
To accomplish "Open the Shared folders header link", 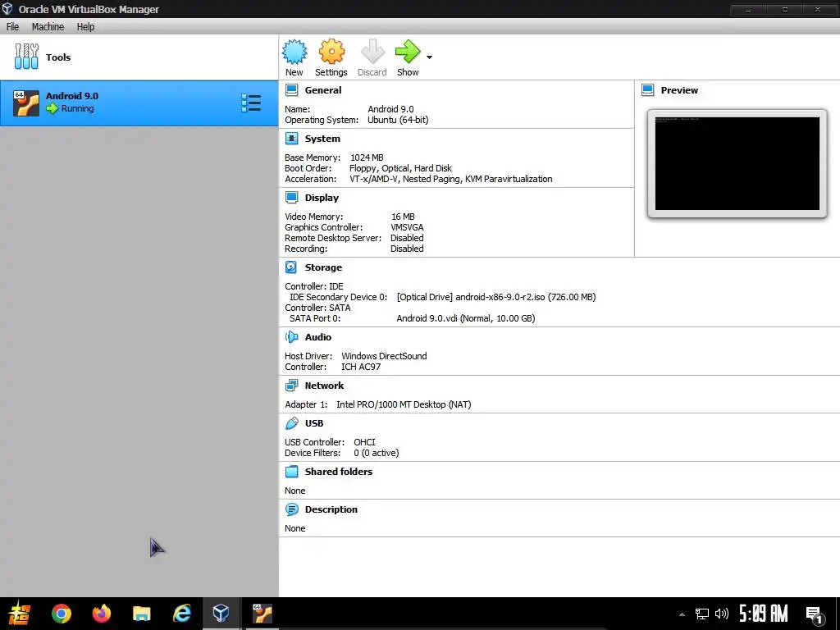I will click(x=339, y=472).
